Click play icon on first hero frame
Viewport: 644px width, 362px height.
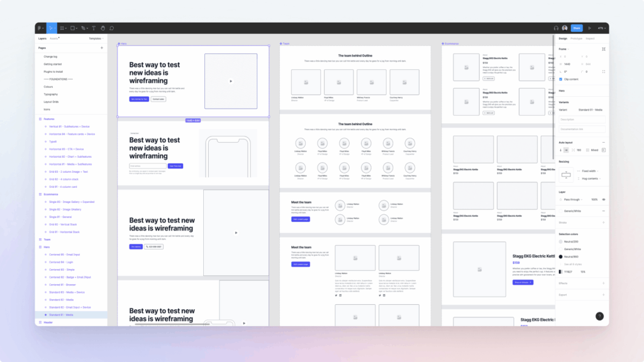coord(231,81)
